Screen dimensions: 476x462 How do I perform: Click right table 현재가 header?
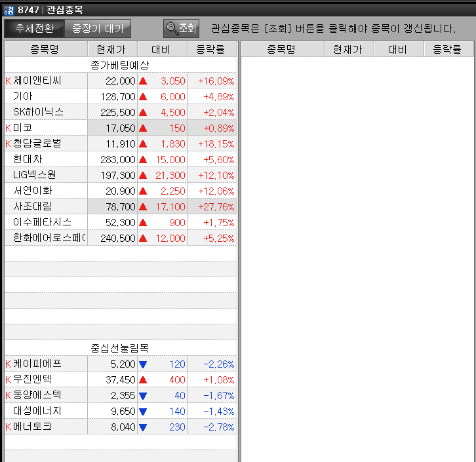349,49
